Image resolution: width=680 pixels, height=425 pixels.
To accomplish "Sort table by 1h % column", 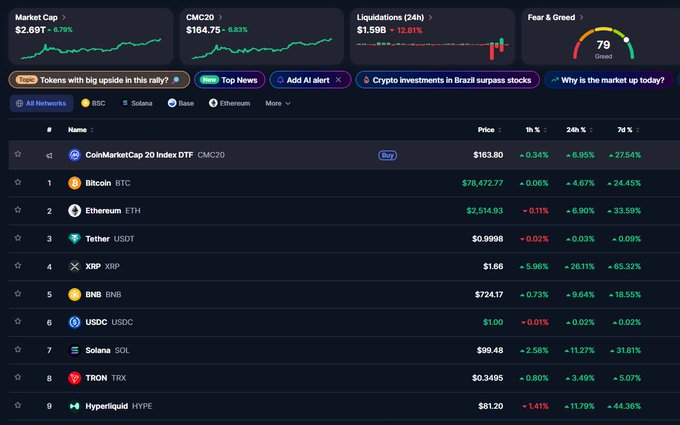I will [x=536, y=130].
